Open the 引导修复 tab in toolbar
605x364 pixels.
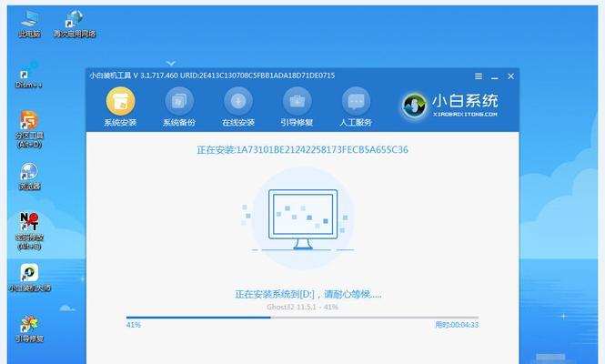tap(297, 106)
